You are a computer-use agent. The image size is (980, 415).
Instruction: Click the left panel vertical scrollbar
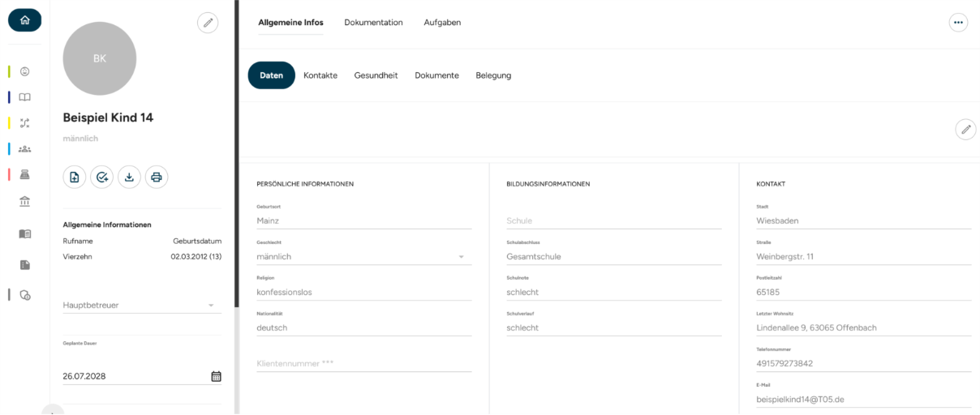tap(236, 154)
